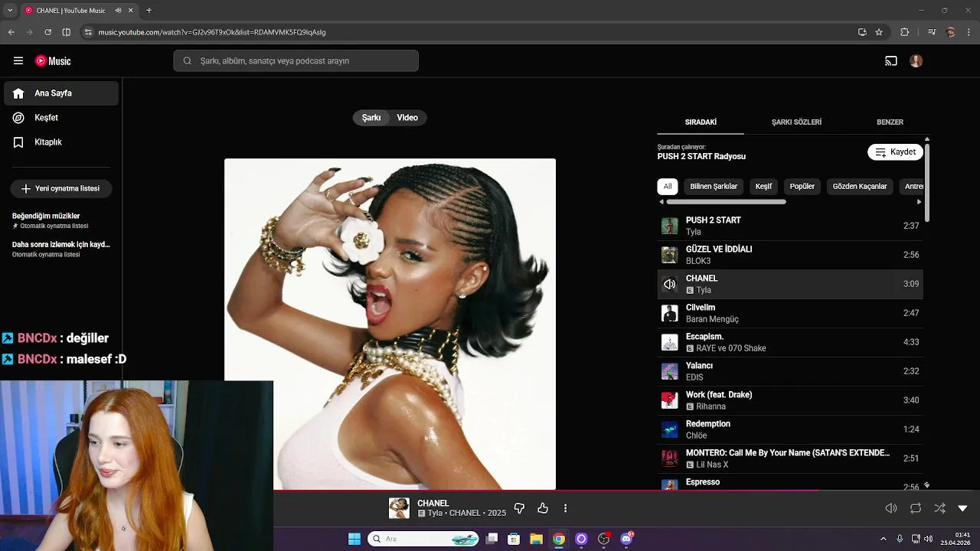Play Civelim by Baran Mengüç
980x551 pixels.
pyautogui.click(x=790, y=313)
